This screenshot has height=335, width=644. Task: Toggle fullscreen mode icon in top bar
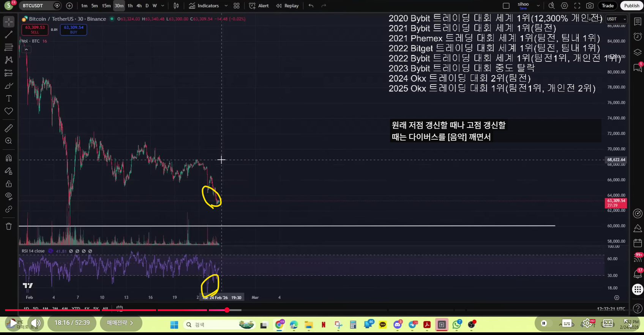tap(577, 6)
